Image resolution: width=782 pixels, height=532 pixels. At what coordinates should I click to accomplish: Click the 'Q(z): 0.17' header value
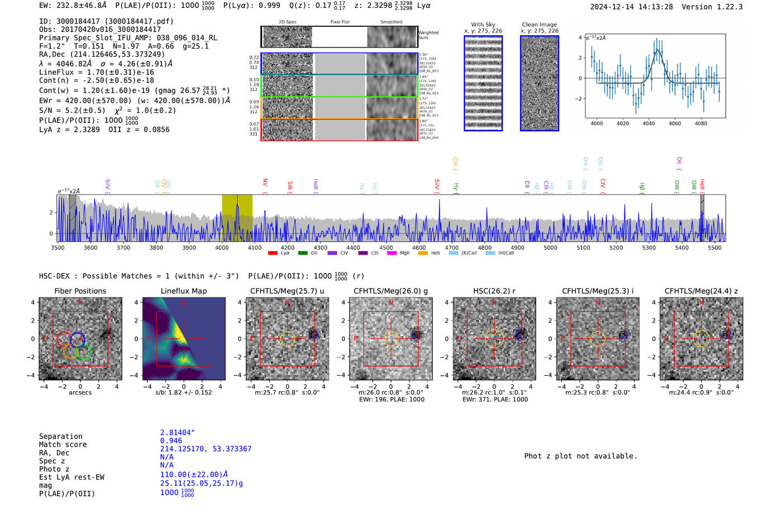(311, 6)
